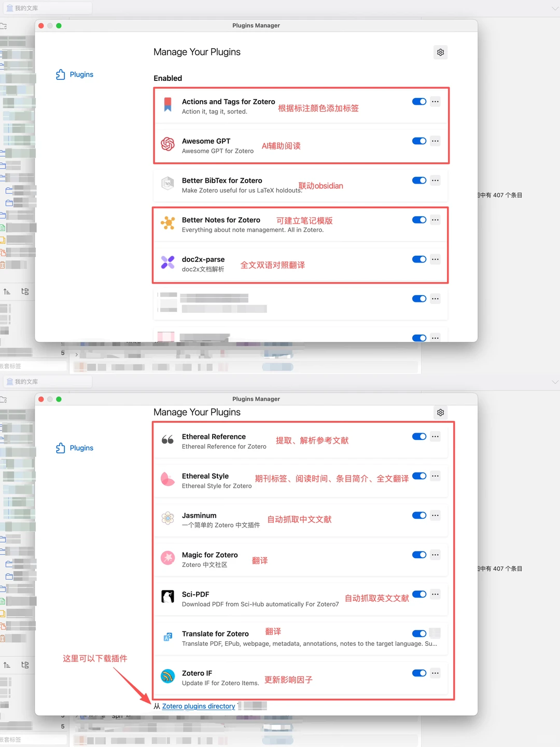Select the 我的文库 library tab
The height and width of the screenshot is (747, 560).
click(48, 8)
